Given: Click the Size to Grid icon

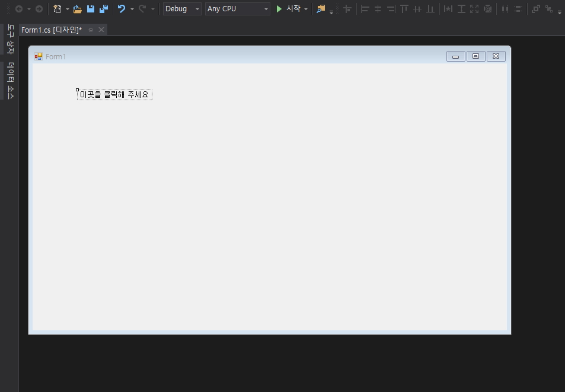Looking at the screenshot, I should coord(487,9).
